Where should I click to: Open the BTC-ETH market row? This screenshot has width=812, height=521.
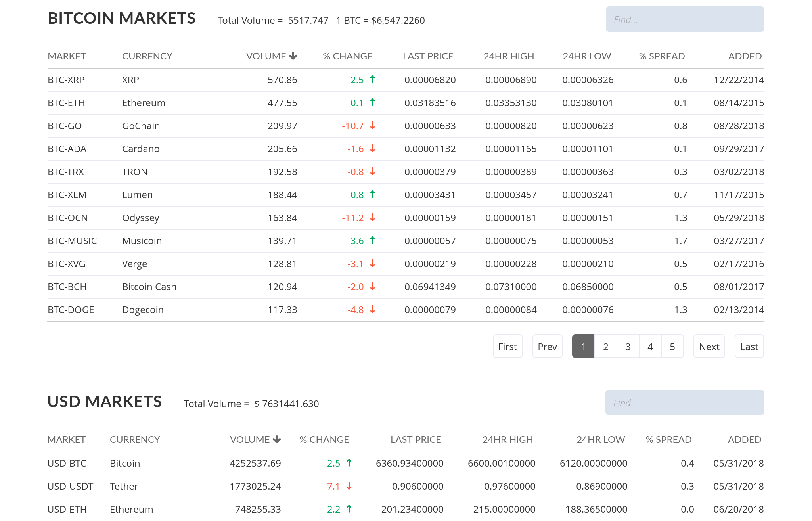click(66, 103)
